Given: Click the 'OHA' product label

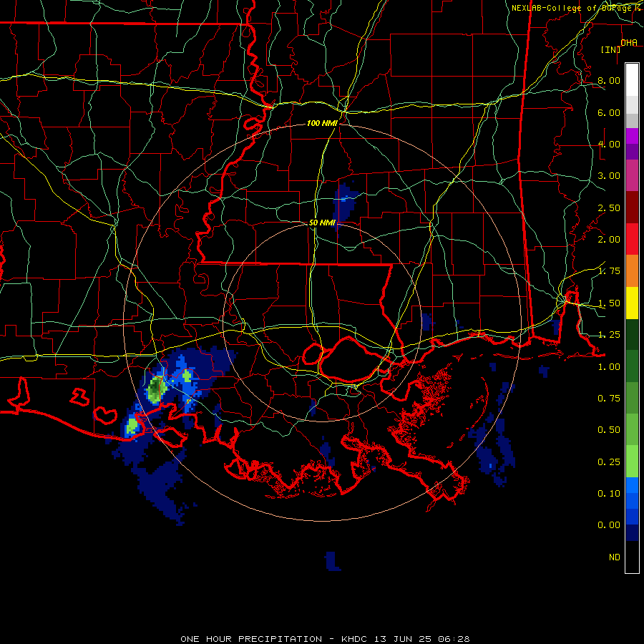Looking at the screenshot, I should [x=629, y=42].
